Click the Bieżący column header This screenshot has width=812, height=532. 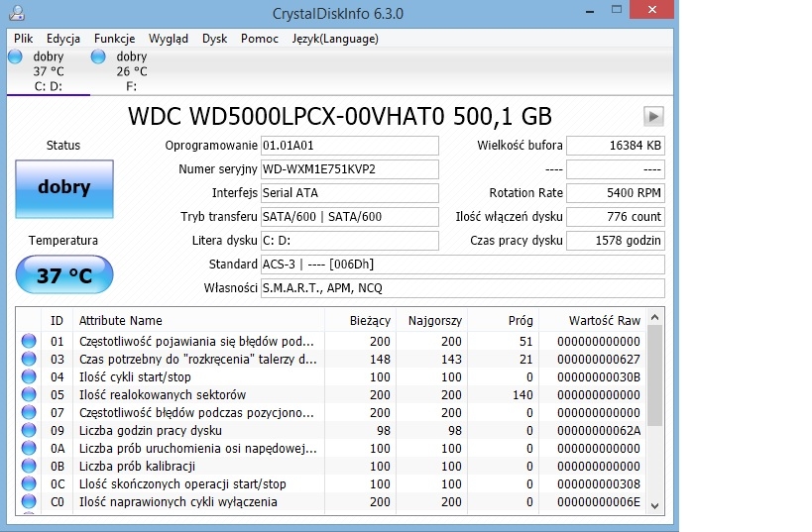tap(361, 320)
